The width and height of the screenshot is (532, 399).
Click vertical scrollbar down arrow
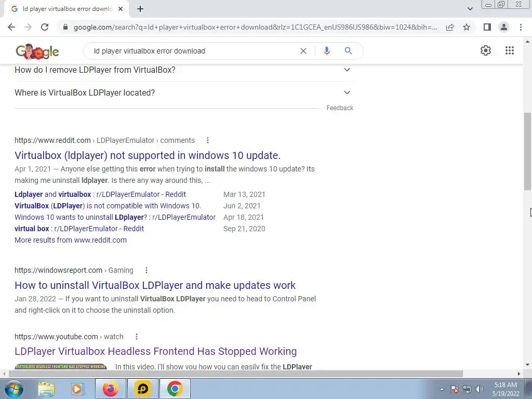pyautogui.click(x=528, y=365)
